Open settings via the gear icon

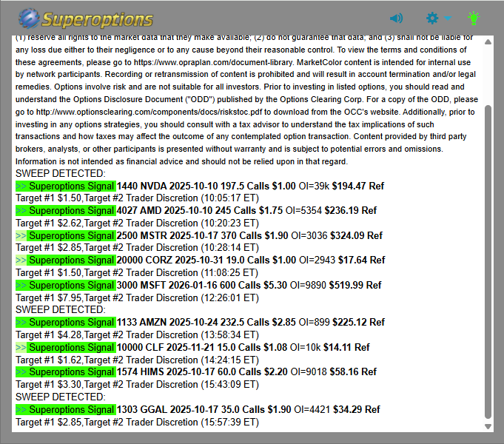pyautogui.click(x=433, y=18)
